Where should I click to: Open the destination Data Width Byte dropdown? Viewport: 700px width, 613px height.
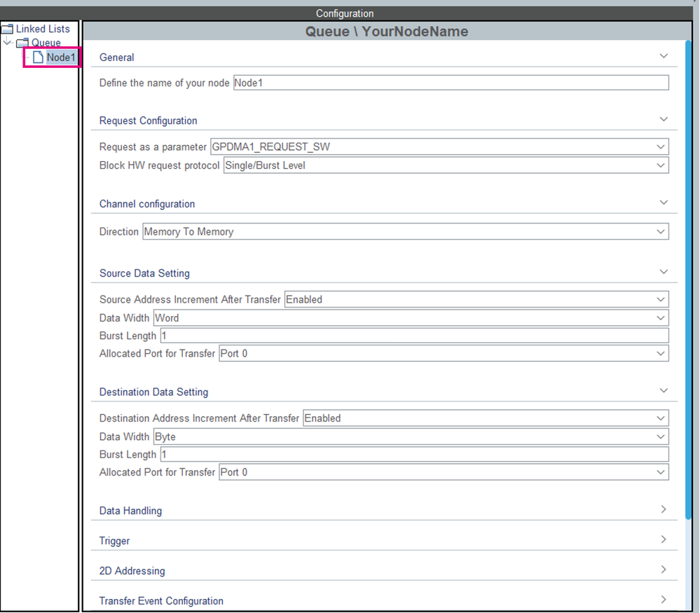[411, 437]
